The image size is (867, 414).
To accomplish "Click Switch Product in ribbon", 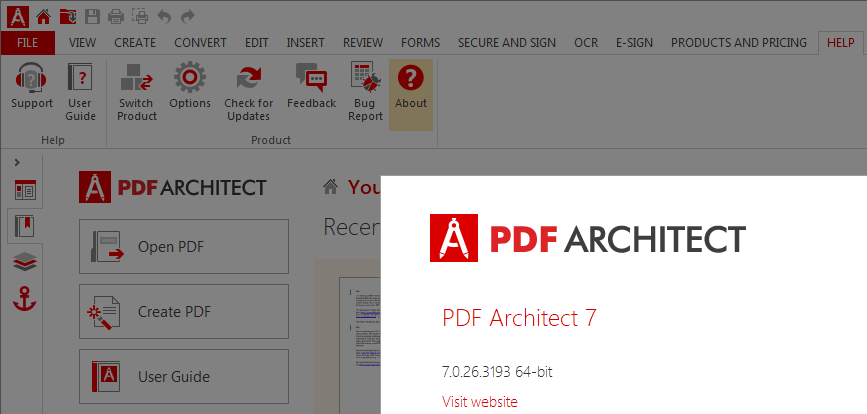I will [x=137, y=92].
